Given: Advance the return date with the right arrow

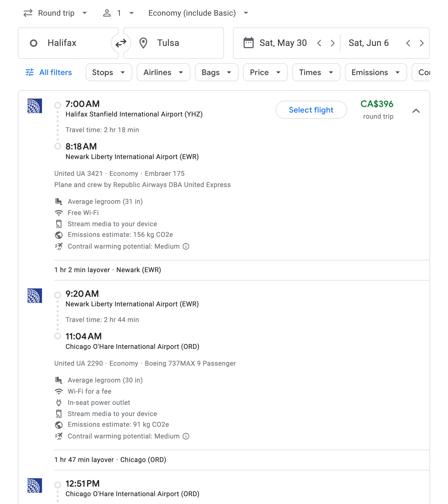Looking at the screenshot, I should 422,43.
